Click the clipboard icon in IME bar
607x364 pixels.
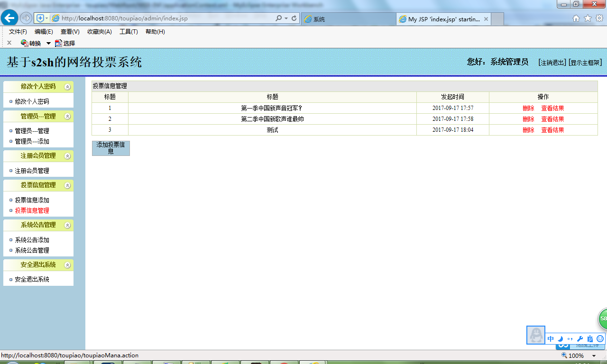pos(590,338)
